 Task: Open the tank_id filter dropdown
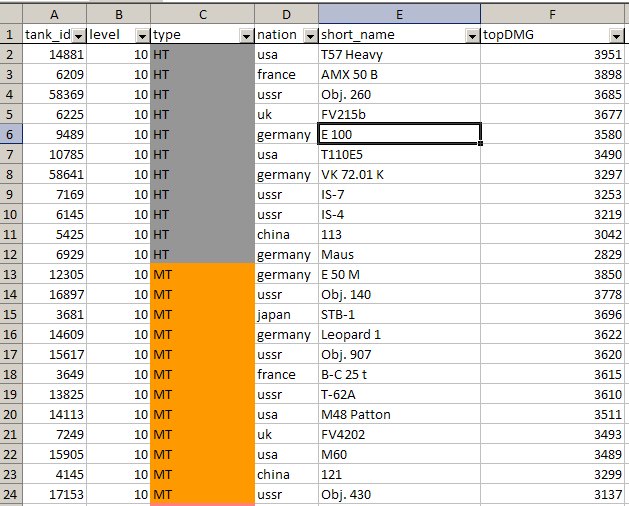[x=79, y=36]
